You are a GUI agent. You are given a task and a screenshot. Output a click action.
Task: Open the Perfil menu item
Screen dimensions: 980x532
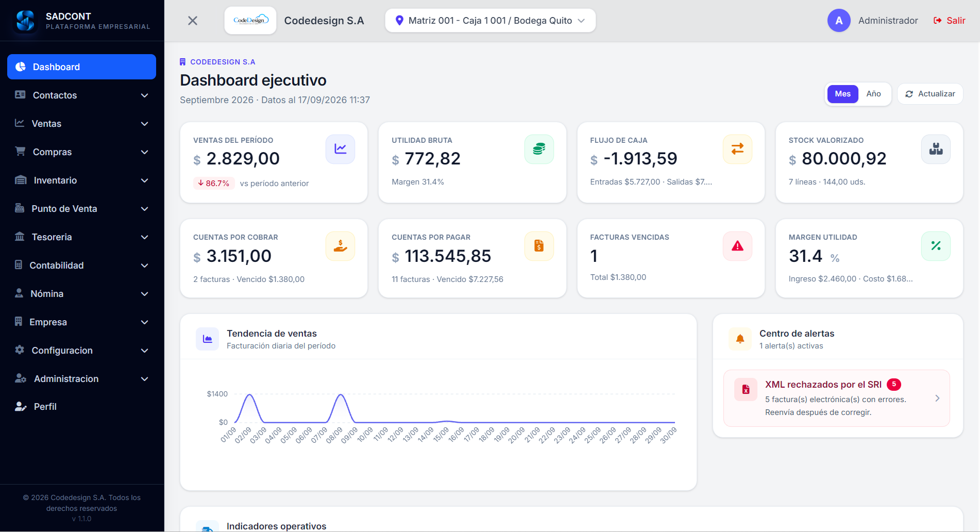81,407
